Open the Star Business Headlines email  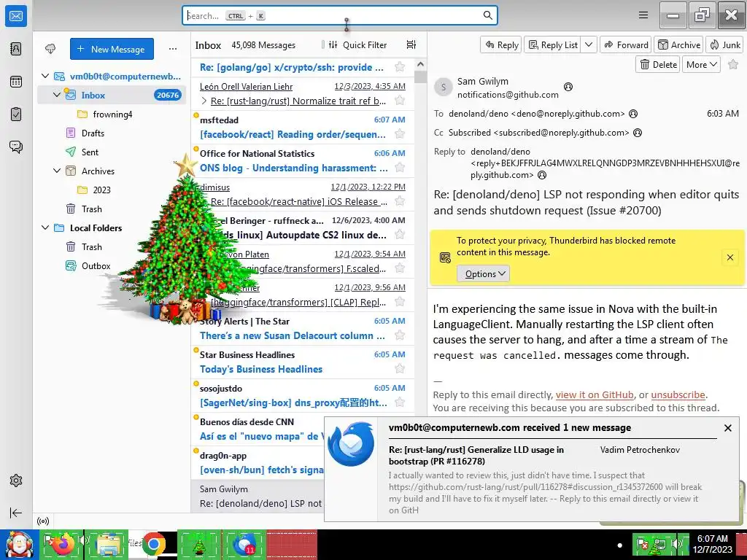pyautogui.click(x=303, y=362)
